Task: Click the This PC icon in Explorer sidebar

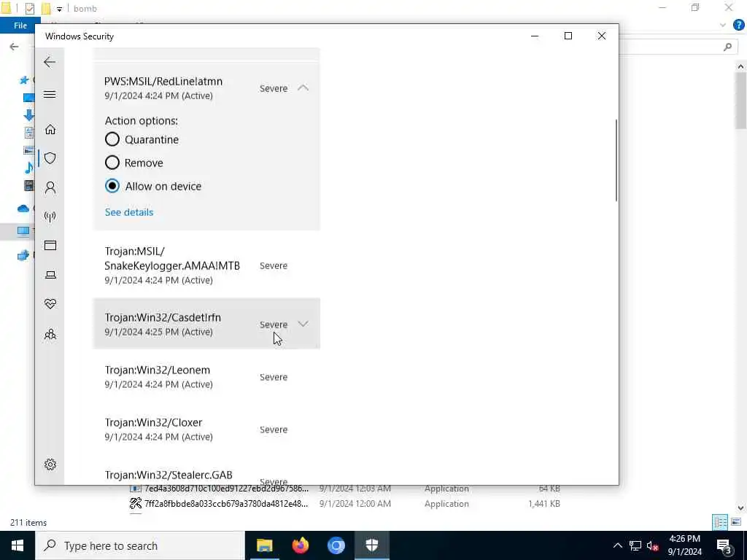Action: coord(23,231)
